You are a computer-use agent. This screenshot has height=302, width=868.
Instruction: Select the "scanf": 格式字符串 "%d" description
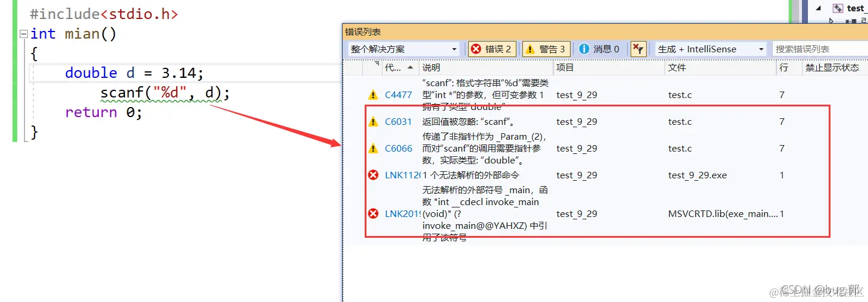(485, 95)
